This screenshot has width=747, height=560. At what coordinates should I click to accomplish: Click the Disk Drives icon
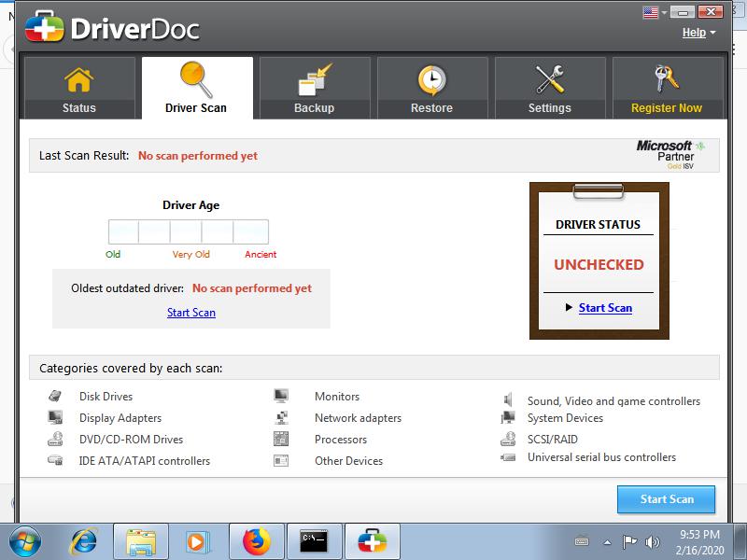coord(55,396)
